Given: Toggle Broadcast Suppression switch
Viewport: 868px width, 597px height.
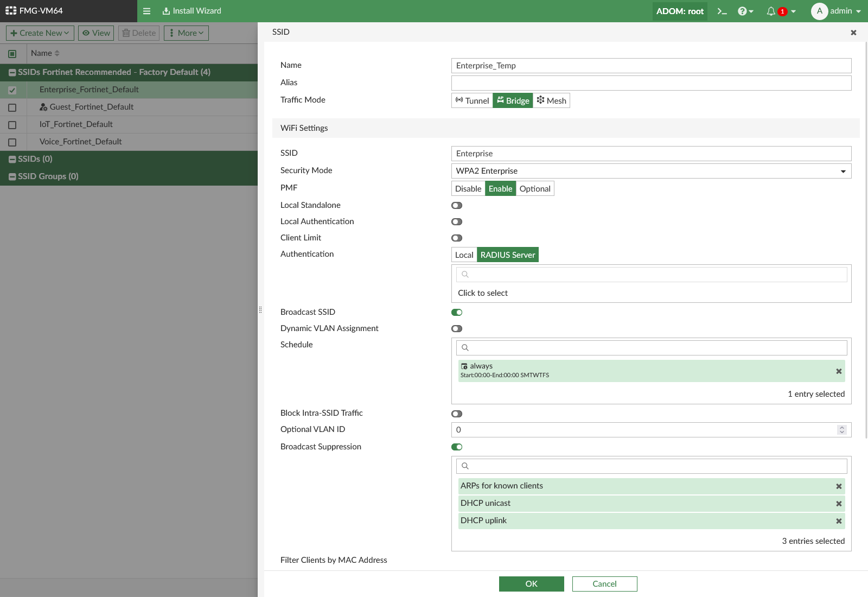Looking at the screenshot, I should (457, 447).
